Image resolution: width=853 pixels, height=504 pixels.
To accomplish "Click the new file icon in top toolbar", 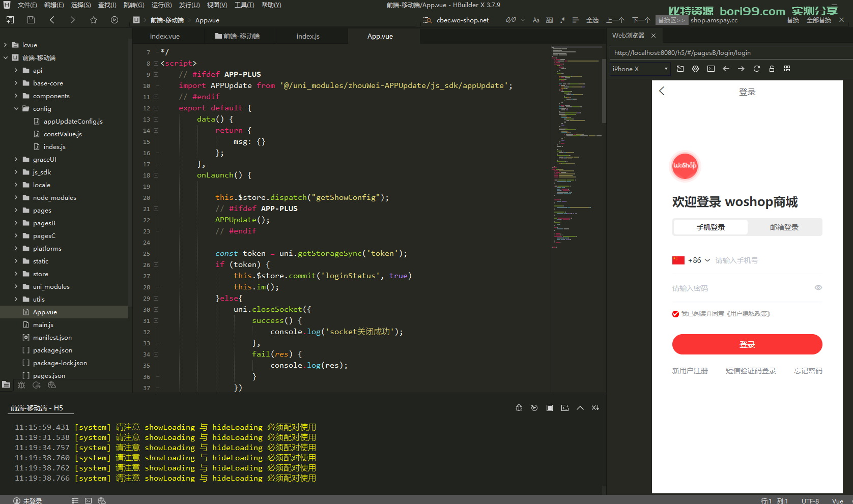I will (x=10, y=20).
